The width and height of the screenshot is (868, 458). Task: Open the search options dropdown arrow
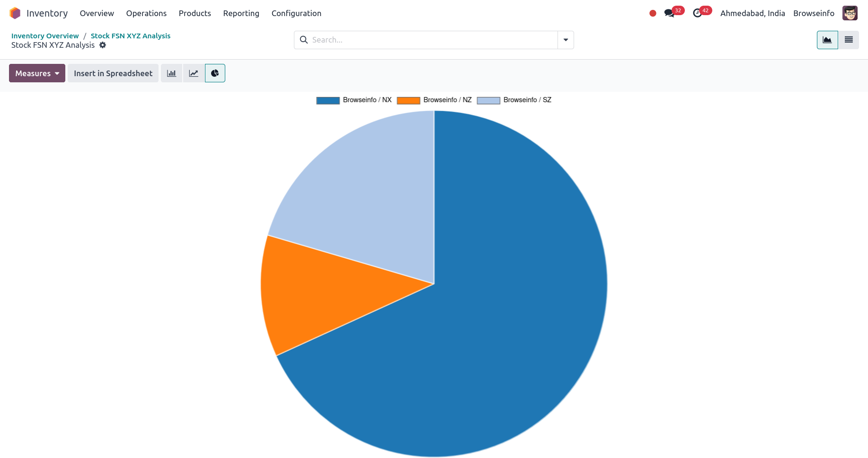(566, 40)
